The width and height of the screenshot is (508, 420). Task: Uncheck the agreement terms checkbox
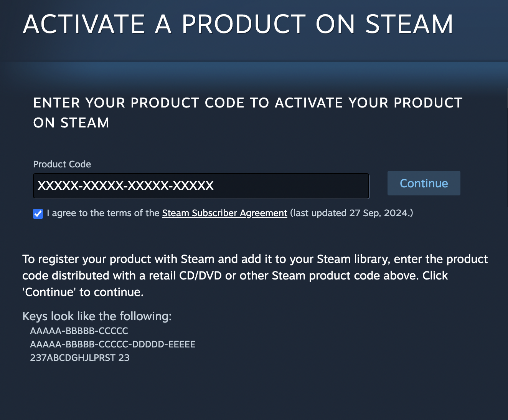tap(38, 214)
